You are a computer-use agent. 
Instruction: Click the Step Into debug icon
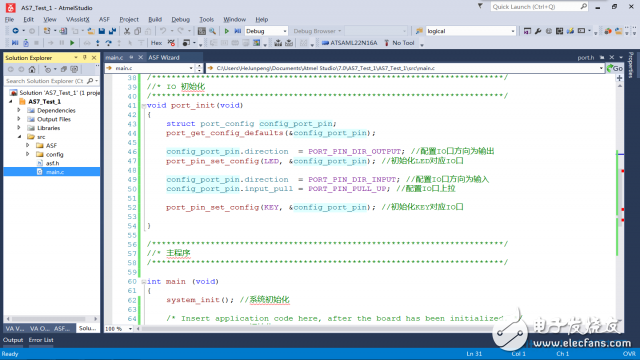[98, 43]
